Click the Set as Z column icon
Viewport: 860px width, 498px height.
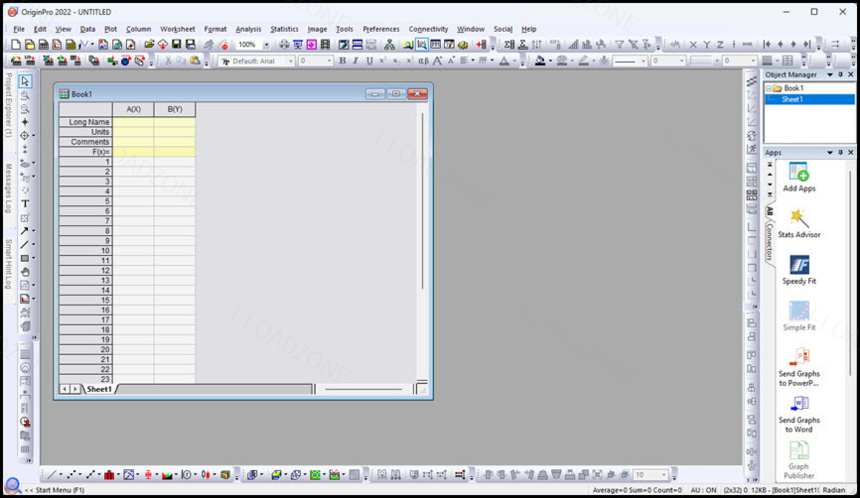click(x=720, y=45)
